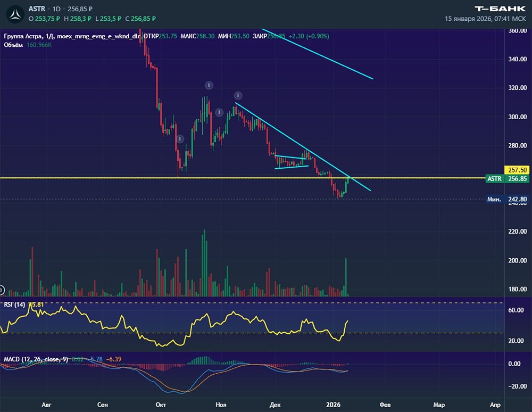Click the 'Авг' month on time axis
Image resolution: width=532 pixels, height=412 pixels.
pos(46,405)
